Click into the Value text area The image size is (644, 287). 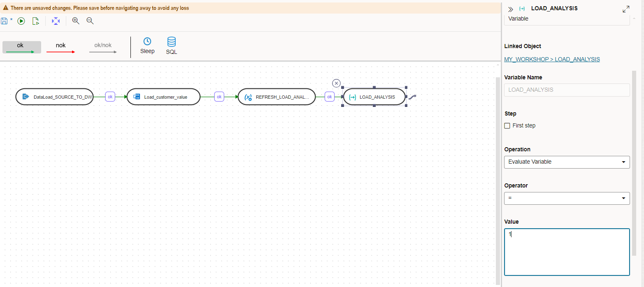pos(567,252)
